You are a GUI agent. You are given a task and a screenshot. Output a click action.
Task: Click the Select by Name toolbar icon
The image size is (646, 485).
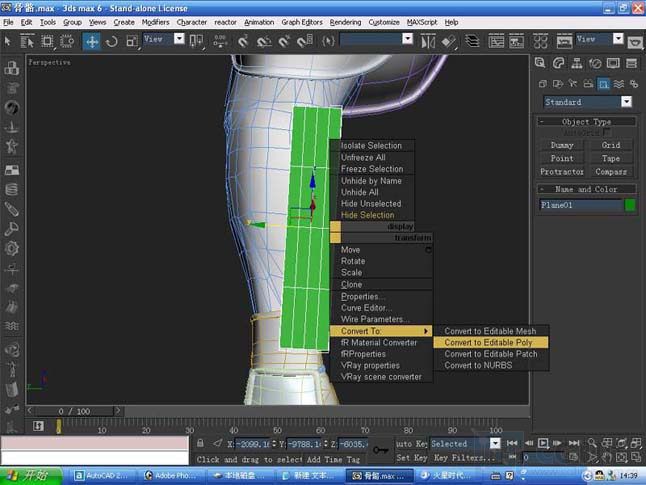27,41
